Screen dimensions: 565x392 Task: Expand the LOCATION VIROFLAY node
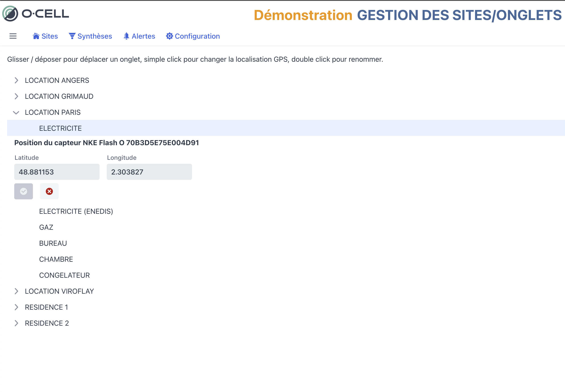pyautogui.click(x=16, y=291)
